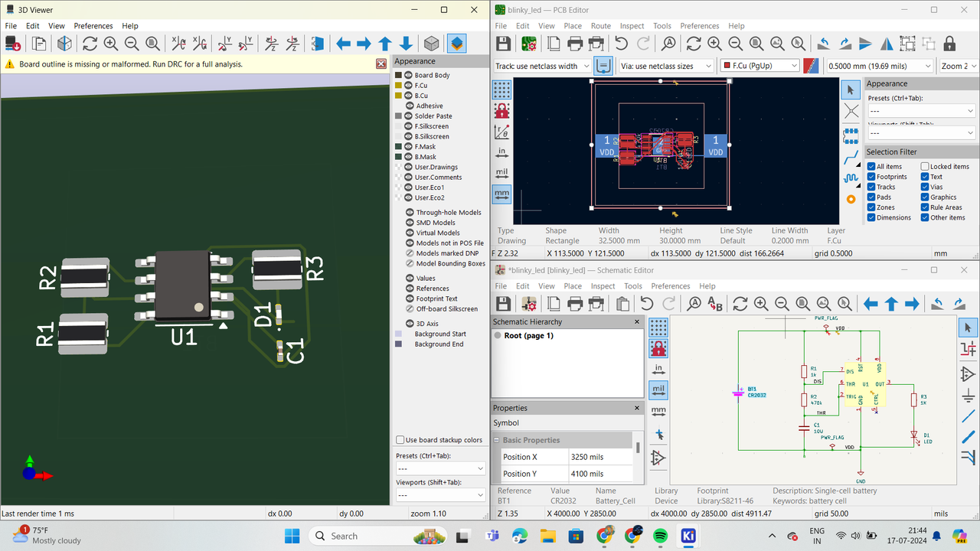Dismiss the board outline warning bar
The height and width of the screenshot is (551, 980).
[x=381, y=64]
